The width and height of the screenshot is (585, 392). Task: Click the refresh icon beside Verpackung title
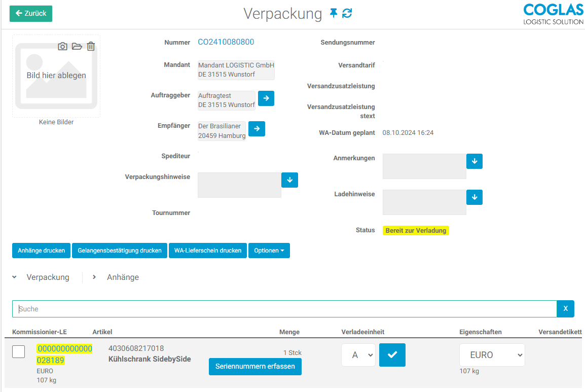[347, 13]
